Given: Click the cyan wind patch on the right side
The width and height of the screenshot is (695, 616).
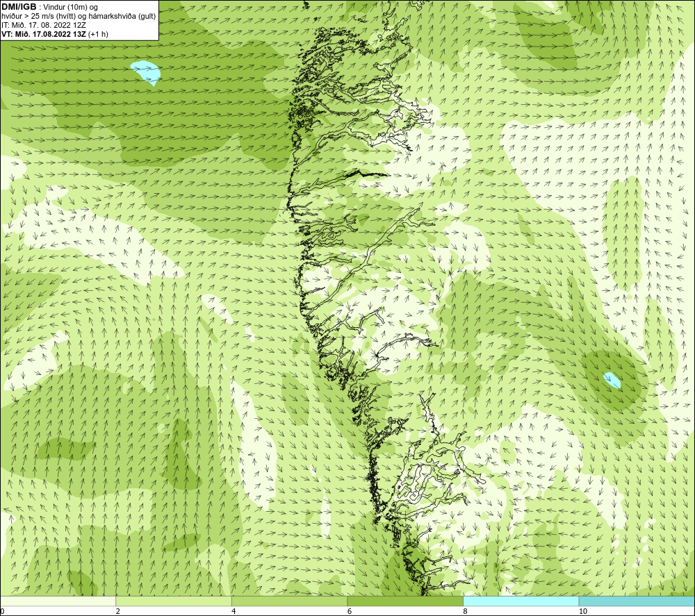Looking at the screenshot, I should [x=612, y=380].
